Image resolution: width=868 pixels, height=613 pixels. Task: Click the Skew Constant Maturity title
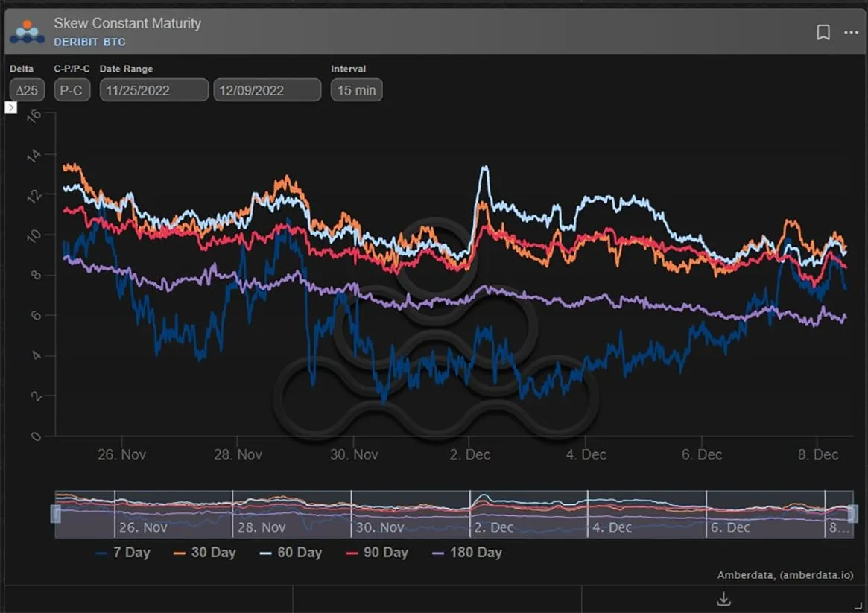[127, 23]
